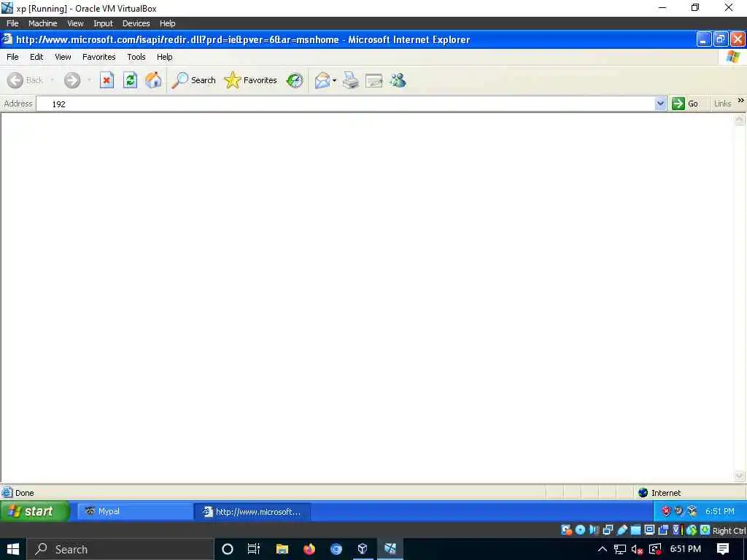Open the Search pane from the toolbar
This screenshot has height=560, width=747.
point(193,80)
